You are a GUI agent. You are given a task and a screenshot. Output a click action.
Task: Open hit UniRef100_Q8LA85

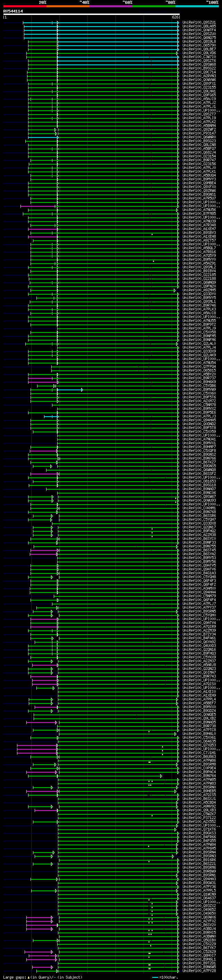[x=199, y=26]
